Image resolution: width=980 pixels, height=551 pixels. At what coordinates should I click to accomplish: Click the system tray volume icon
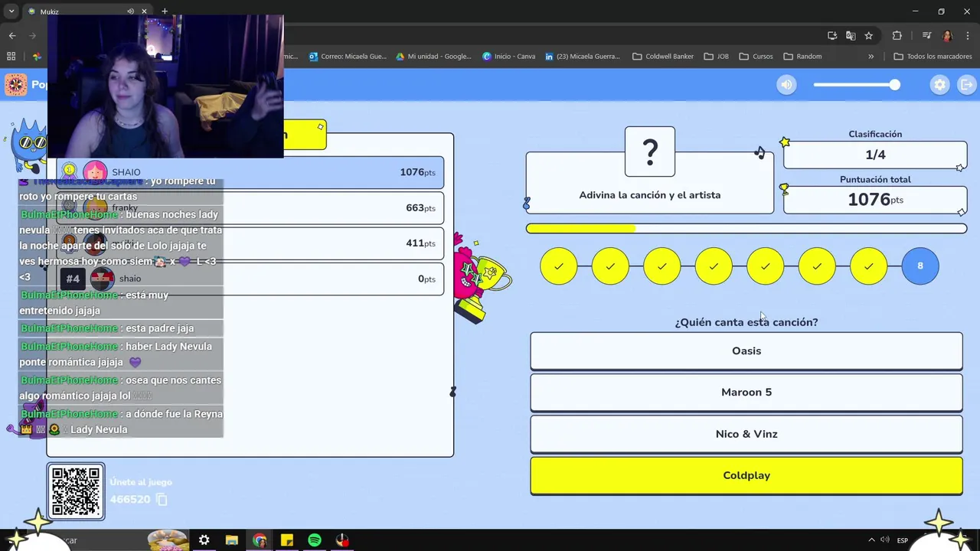[885, 540]
